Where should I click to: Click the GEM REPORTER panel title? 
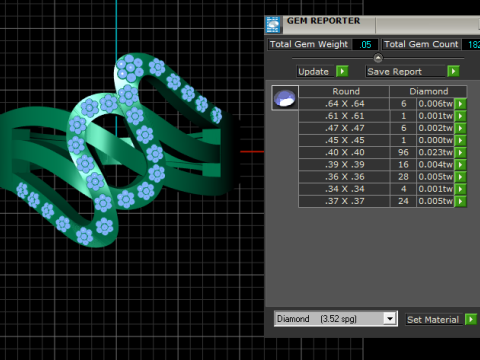coord(323,21)
